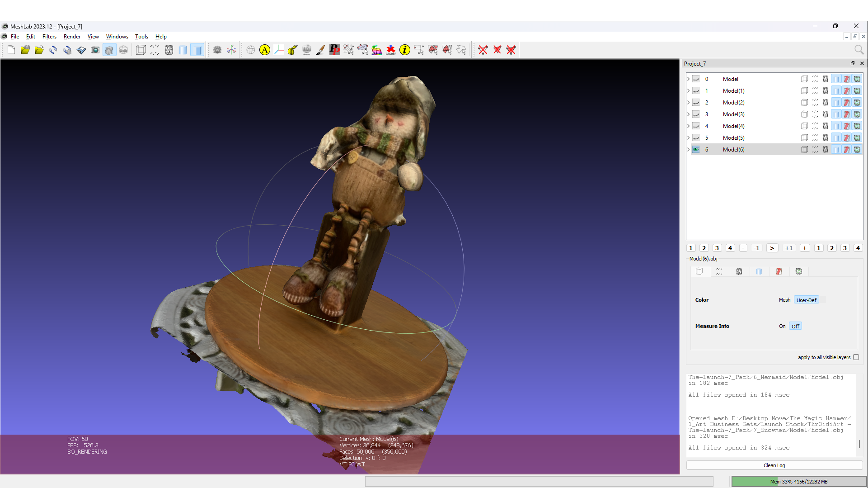Open the Render menu

72,37
